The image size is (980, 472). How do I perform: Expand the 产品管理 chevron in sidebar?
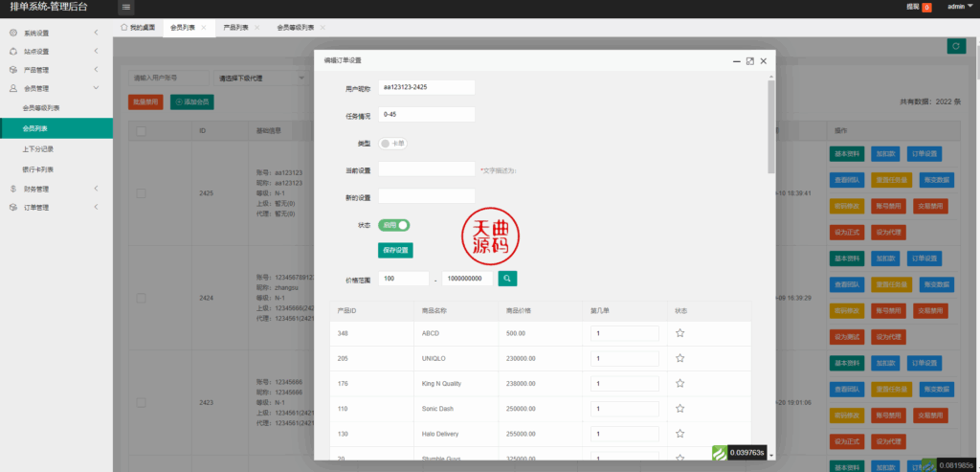(96, 70)
